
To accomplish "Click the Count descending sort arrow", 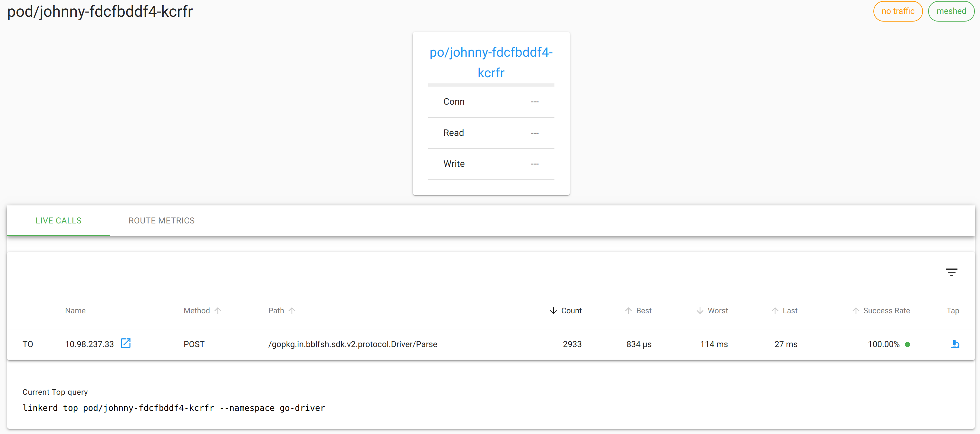I will [x=553, y=310].
